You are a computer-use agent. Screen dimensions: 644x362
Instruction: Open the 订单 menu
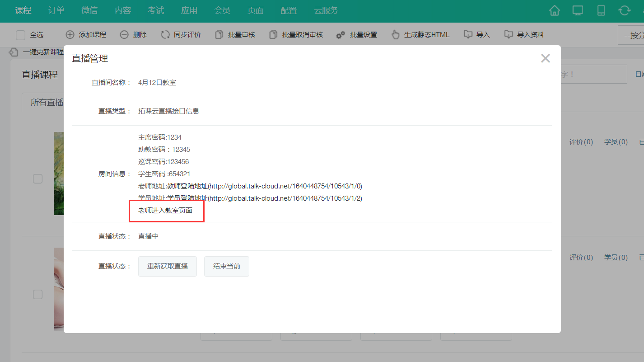coord(56,10)
